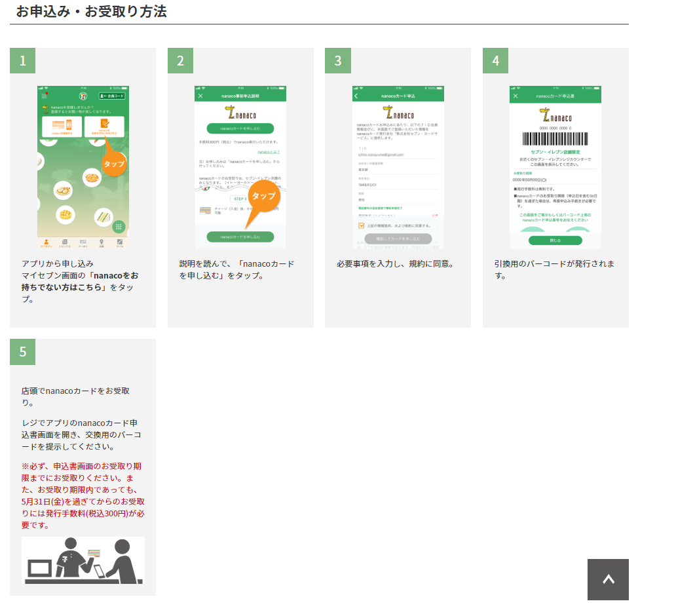Click 'セブン‐イレブン店舗限定' text in step 4
The height and width of the screenshot is (616, 676).
[555, 152]
